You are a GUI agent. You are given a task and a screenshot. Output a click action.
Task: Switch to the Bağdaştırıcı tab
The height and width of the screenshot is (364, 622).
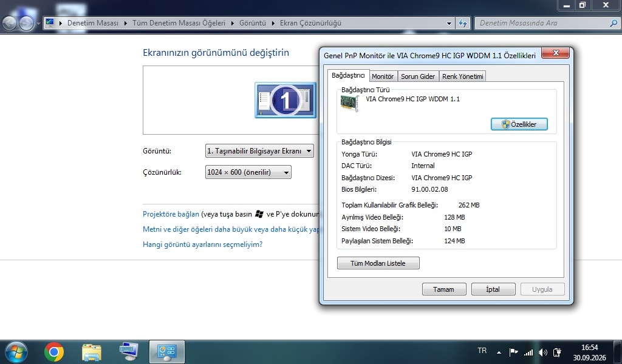[348, 75]
